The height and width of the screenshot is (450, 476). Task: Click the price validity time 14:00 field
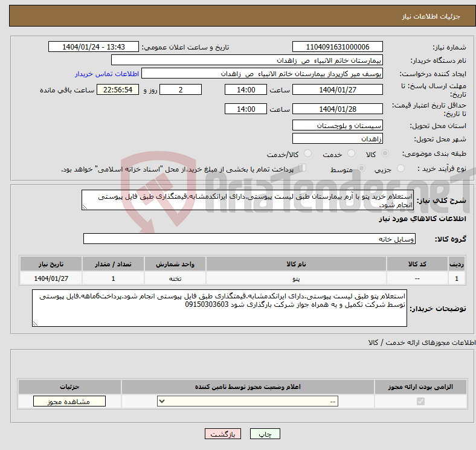click(246, 109)
